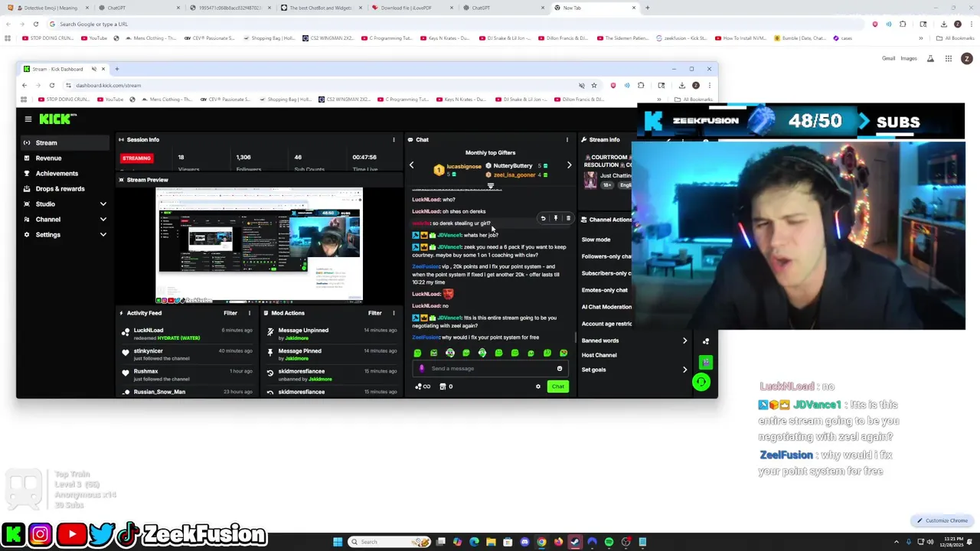Open YouTube bookmark in Kick window
The width and height of the screenshot is (980, 551).
pos(110,99)
